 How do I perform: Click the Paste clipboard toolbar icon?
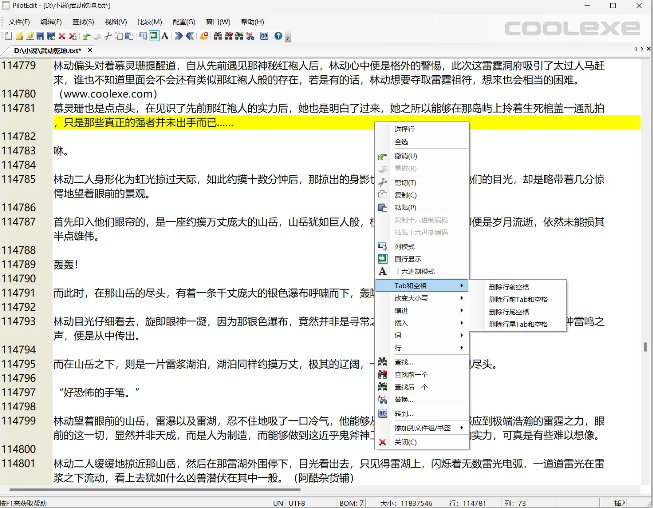(129, 36)
